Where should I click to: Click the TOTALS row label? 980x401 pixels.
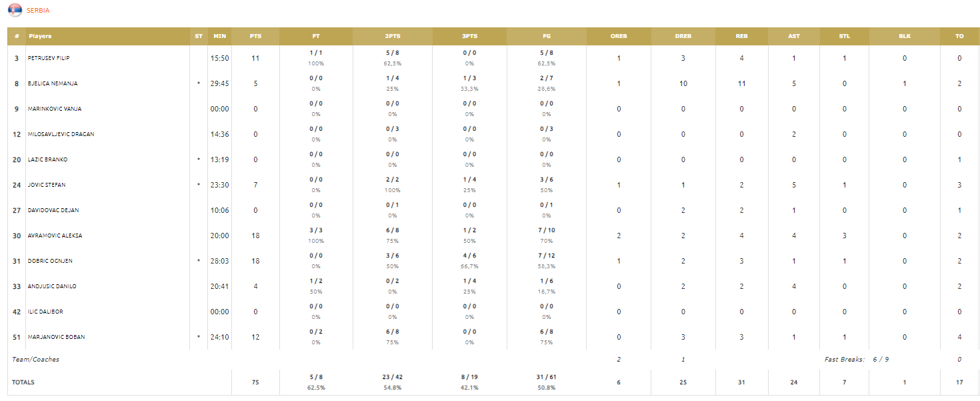pos(23,382)
